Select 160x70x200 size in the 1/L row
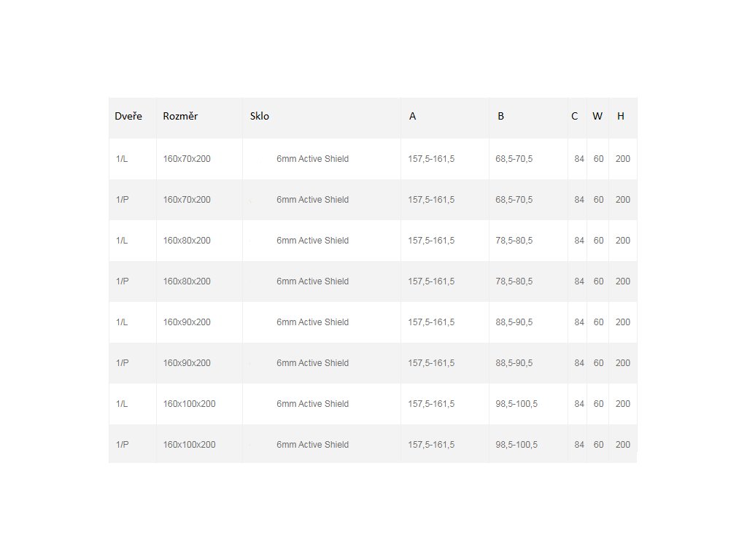Screen dimensions: 747x560 [x=187, y=159]
